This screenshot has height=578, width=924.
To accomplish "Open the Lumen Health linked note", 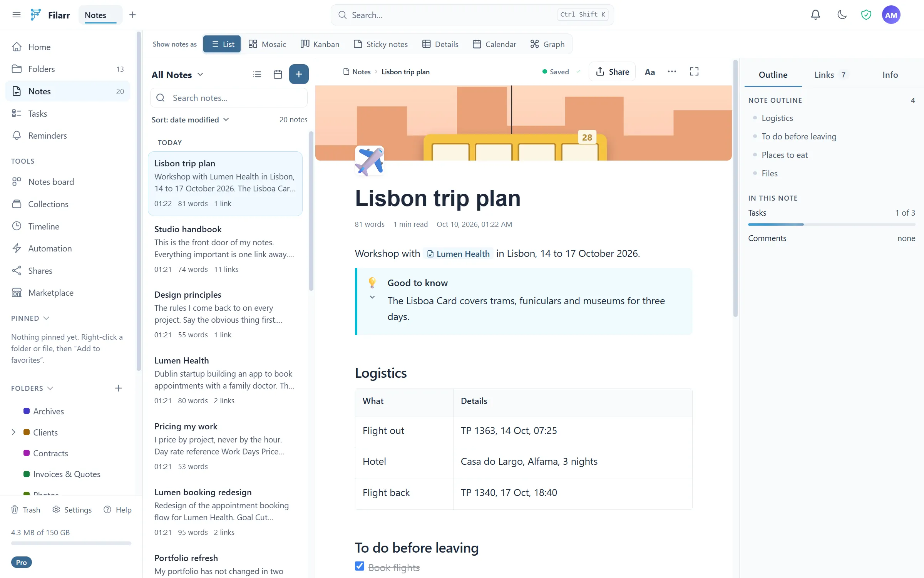I will [x=458, y=254].
